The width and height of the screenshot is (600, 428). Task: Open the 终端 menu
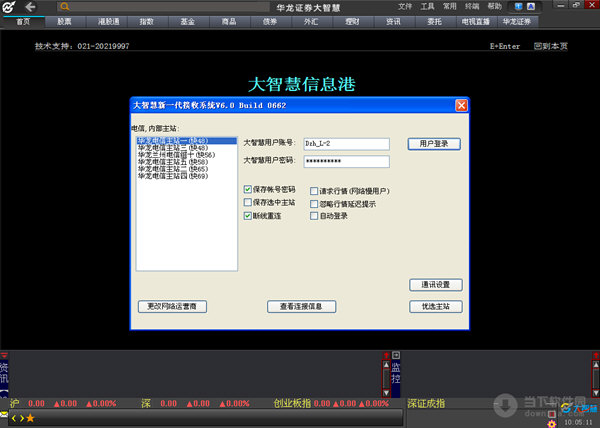click(472, 7)
